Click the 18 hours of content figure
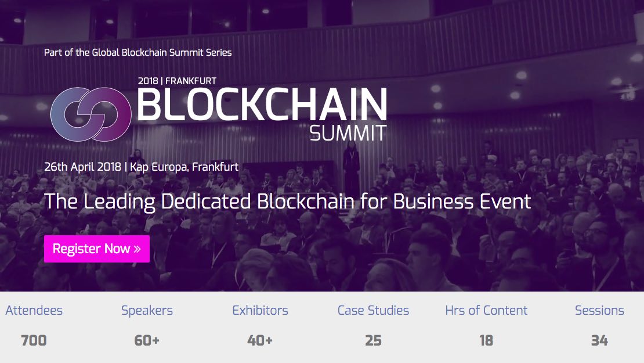 point(486,340)
